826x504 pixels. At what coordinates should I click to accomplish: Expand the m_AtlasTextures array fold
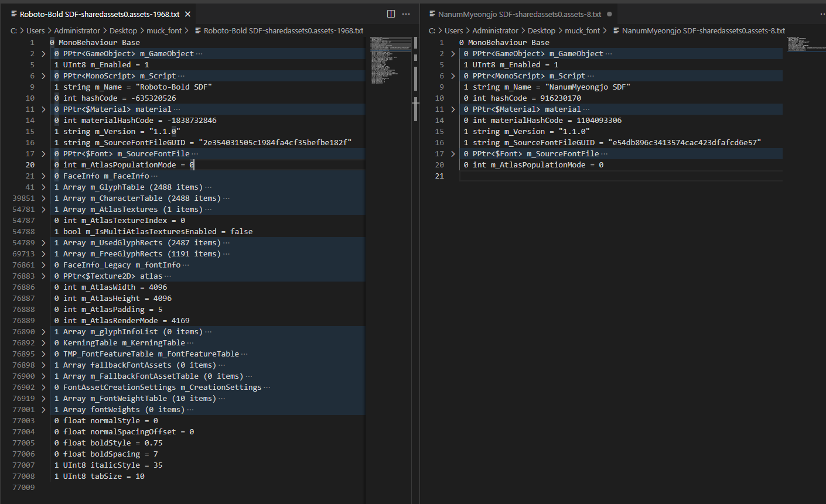coord(43,210)
